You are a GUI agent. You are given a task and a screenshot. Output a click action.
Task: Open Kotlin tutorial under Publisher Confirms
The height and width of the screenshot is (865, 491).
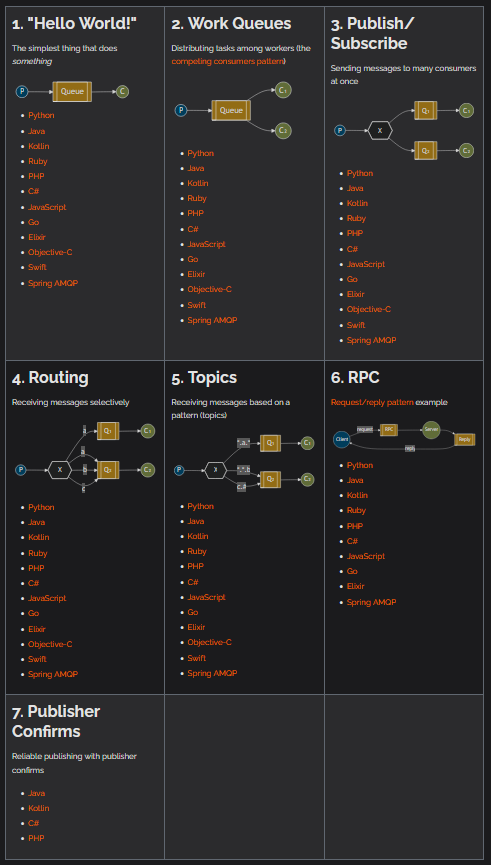point(39,808)
